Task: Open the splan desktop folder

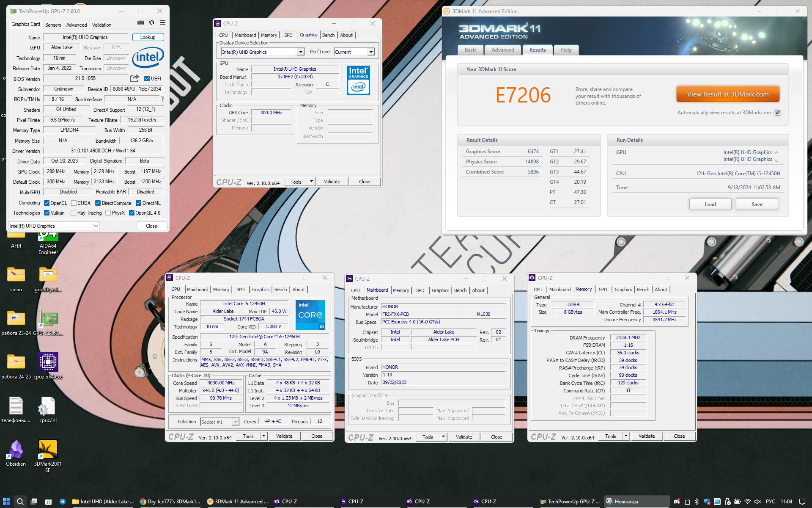Action: click(x=16, y=279)
